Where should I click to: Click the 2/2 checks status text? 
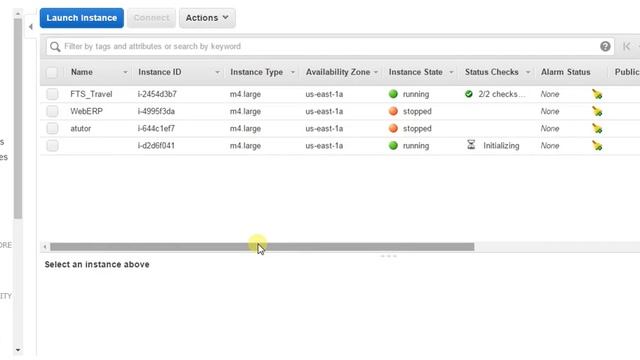click(502, 94)
